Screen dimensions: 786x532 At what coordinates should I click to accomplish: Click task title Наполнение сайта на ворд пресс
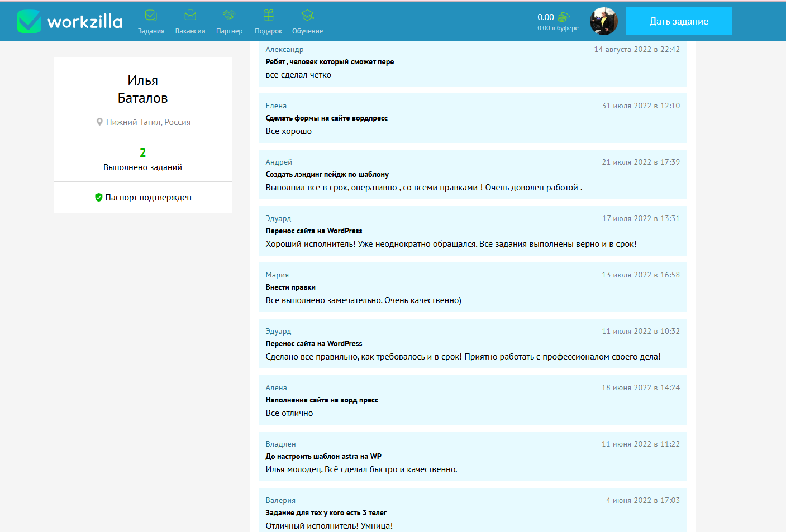[322, 400]
